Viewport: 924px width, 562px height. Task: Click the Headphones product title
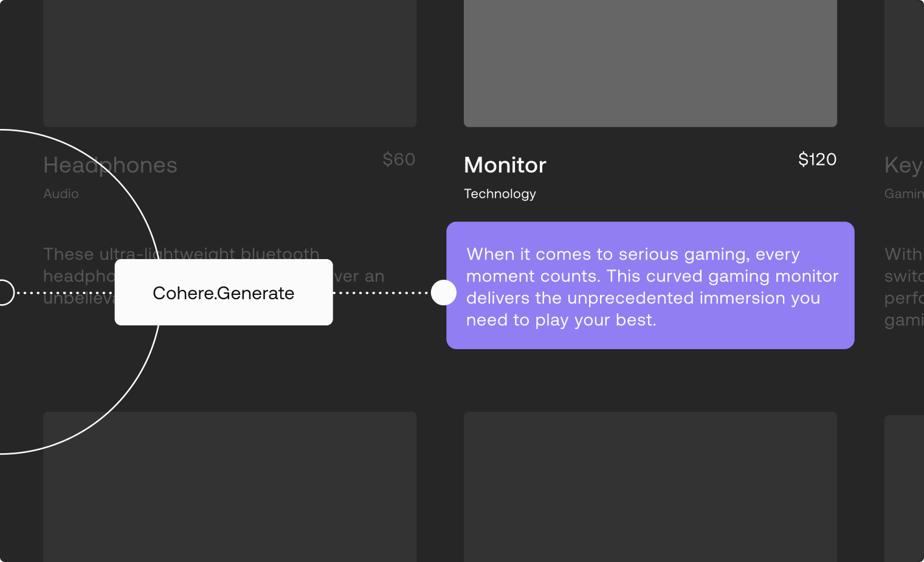(110, 165)
